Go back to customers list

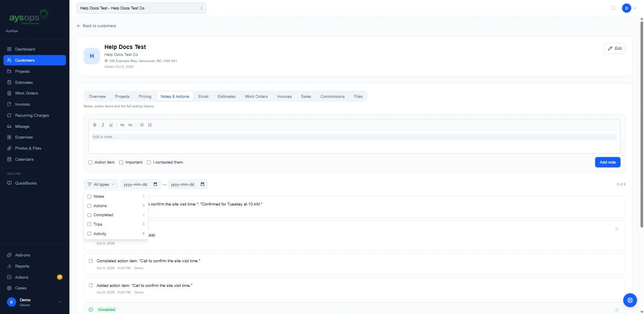pyautogui.click(x=97, y=26)
